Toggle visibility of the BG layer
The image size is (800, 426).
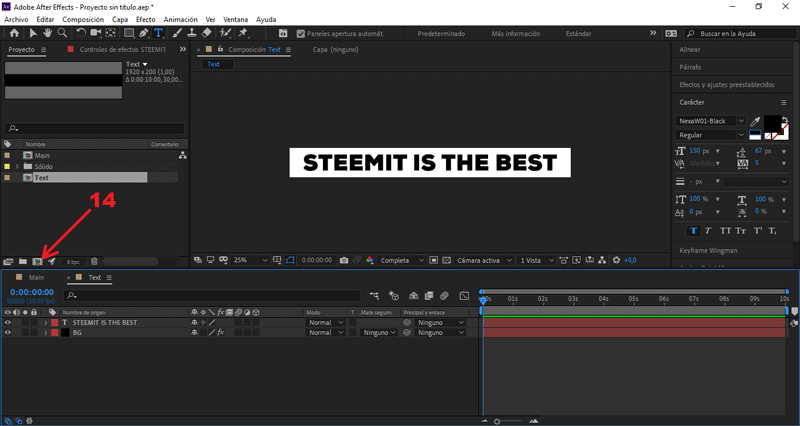click(x=8, y=333)
